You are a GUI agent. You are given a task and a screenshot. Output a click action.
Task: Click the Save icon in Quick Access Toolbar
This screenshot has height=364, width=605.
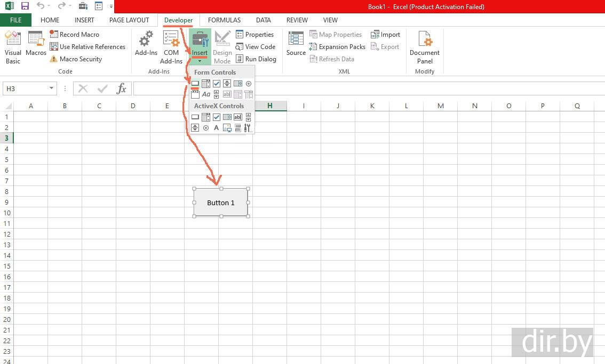coord(25,6)
